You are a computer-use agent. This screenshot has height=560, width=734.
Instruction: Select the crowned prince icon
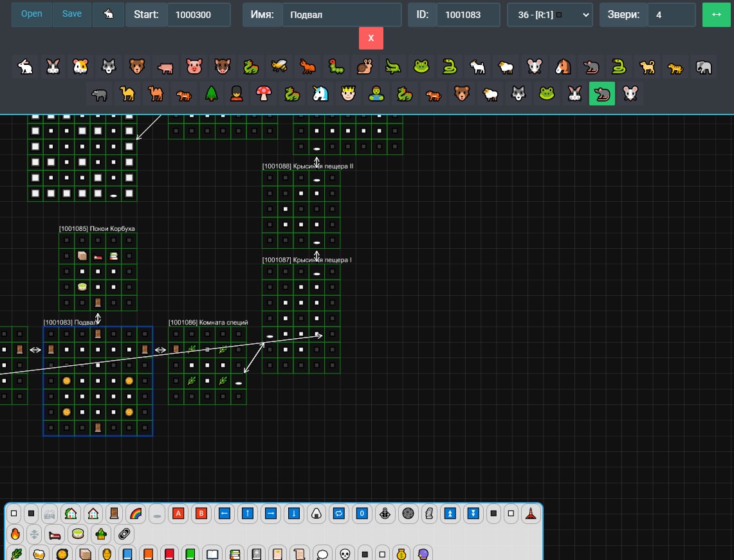348,94
